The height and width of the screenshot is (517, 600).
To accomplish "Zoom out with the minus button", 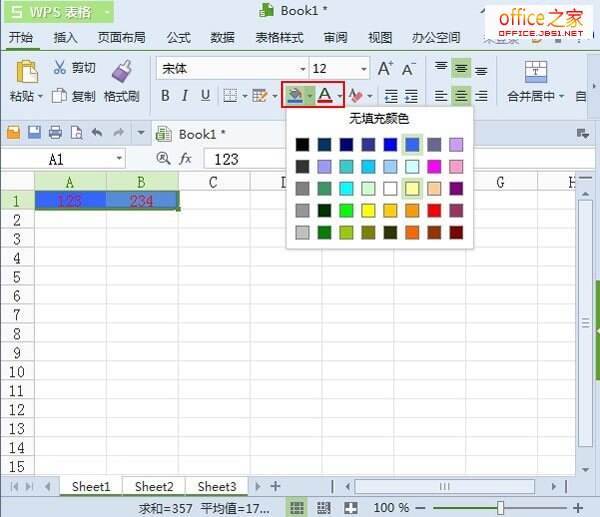I will pos(420,508).
